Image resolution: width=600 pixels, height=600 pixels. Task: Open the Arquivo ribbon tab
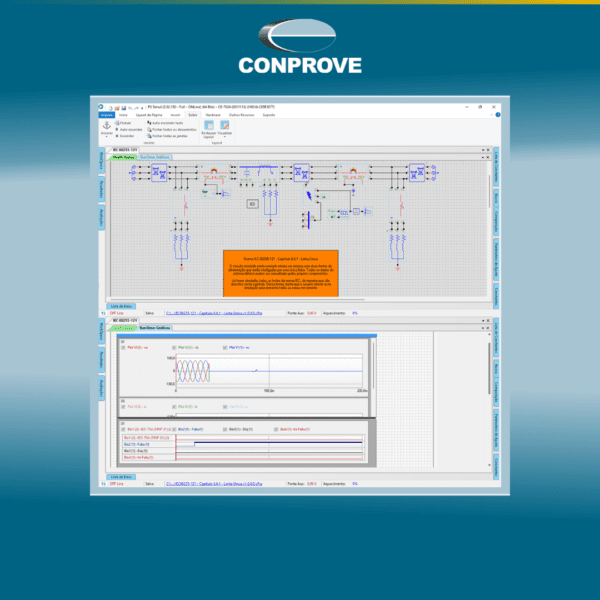(x=107, y=115)
